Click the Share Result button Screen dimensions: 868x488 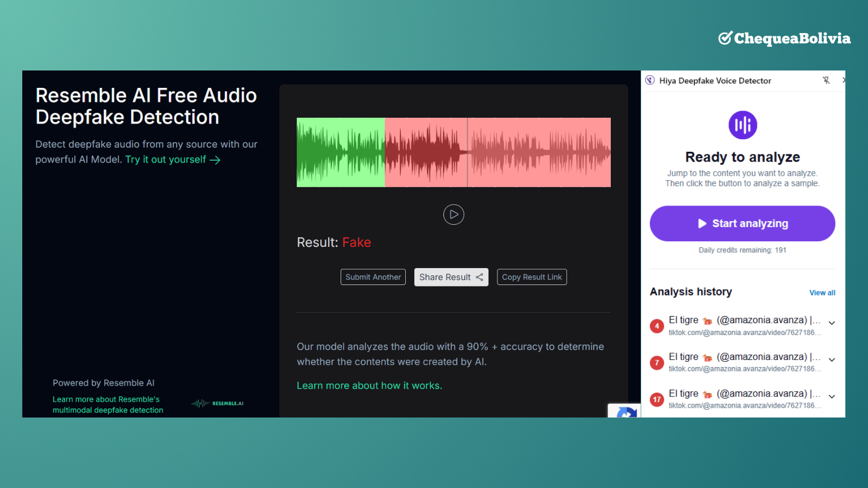point(451,277)
